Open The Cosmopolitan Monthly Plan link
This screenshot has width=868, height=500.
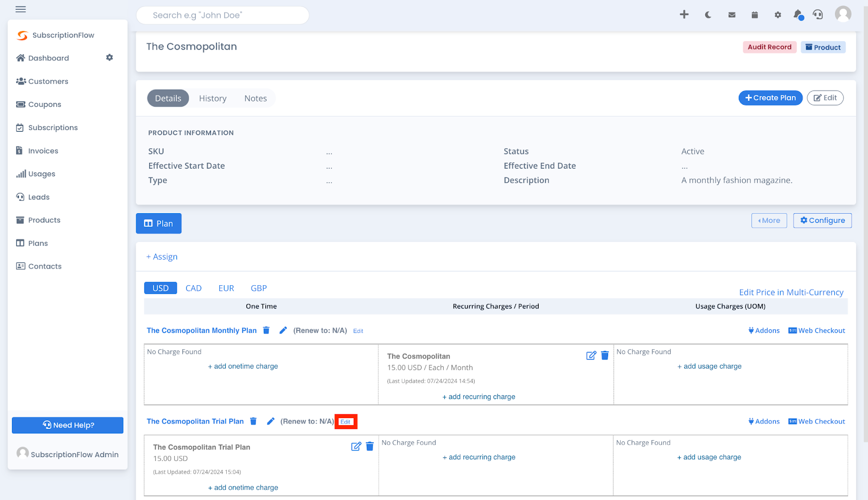[x=202, y=330]
